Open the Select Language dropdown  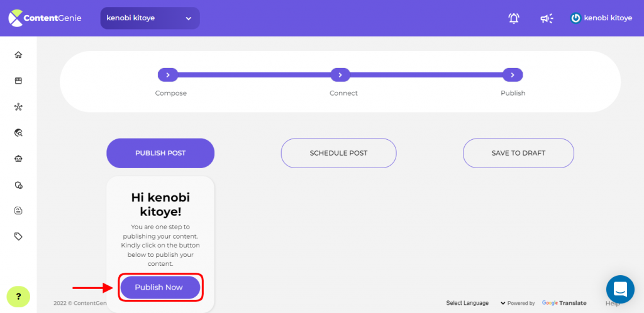click(x=475, y=303)
